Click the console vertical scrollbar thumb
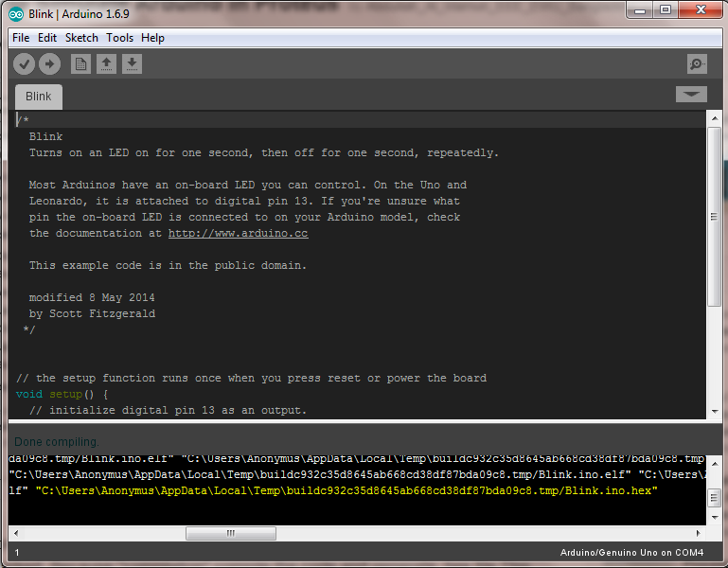728x568 pixels. coord(715,498)
